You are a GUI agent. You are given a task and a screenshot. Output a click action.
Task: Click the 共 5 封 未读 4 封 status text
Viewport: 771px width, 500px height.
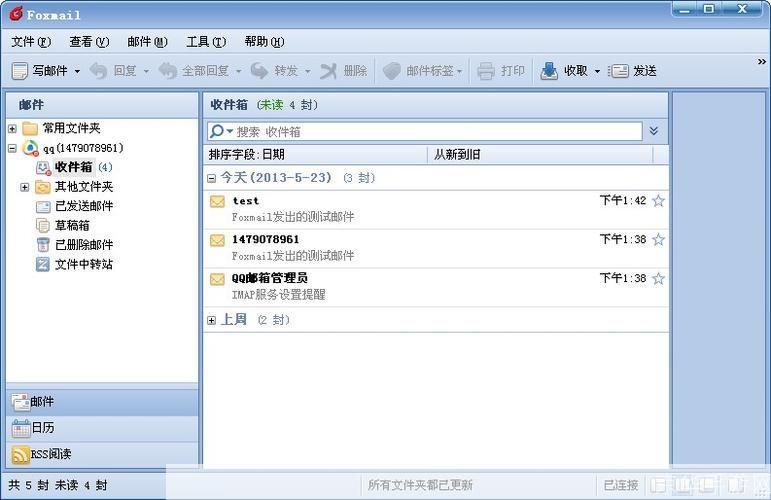click(58, 485)
